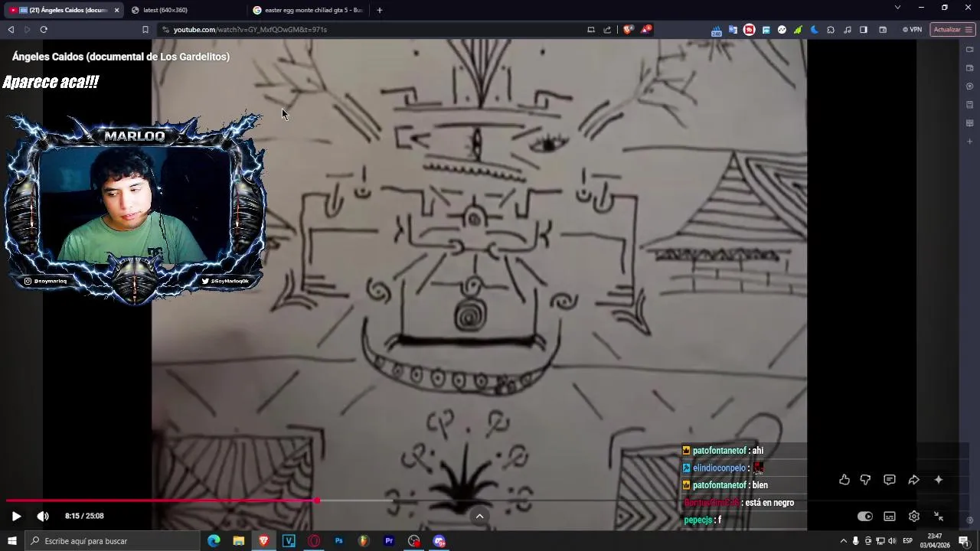Open Discord from the taskbar
This screenshot has height=551, width=980.
pyautogui.click(x=439, y=541)
